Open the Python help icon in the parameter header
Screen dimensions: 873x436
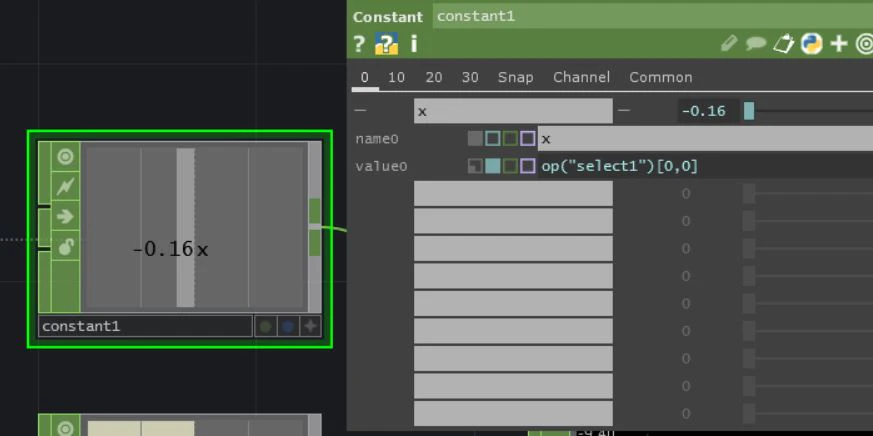click(386, 43)
